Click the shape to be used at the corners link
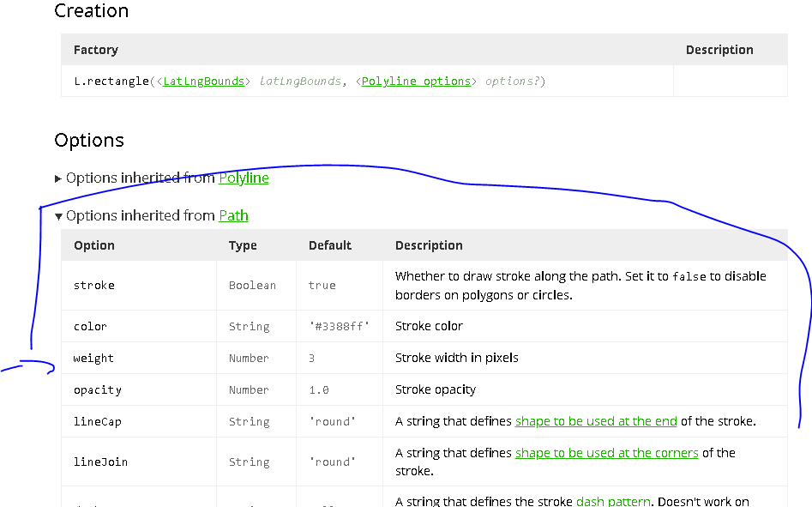 (x=606, y=452)
